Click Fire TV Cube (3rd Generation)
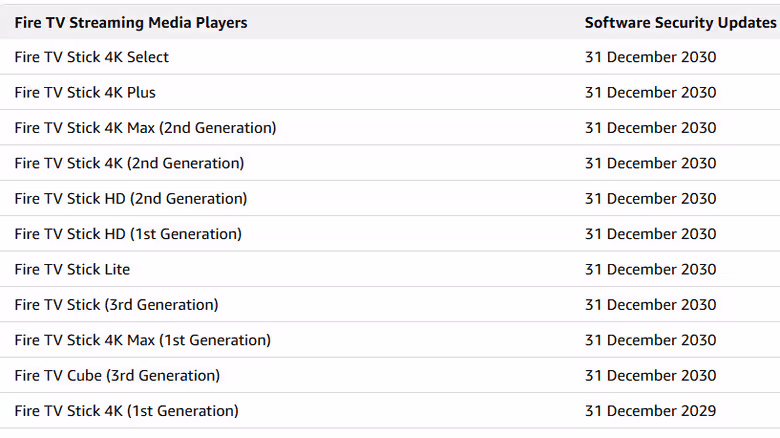 (117, 375)
